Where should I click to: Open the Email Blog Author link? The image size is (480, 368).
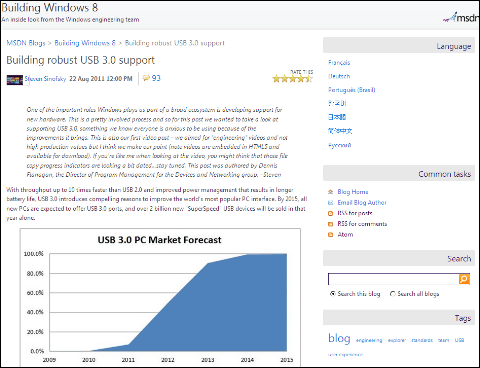click(x=362, y=202)
